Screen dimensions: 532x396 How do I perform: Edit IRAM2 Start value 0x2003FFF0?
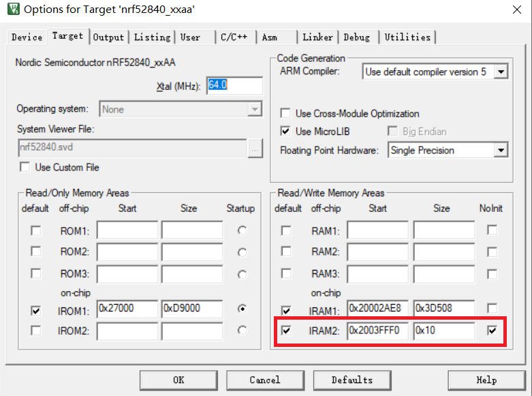[377, 331]
